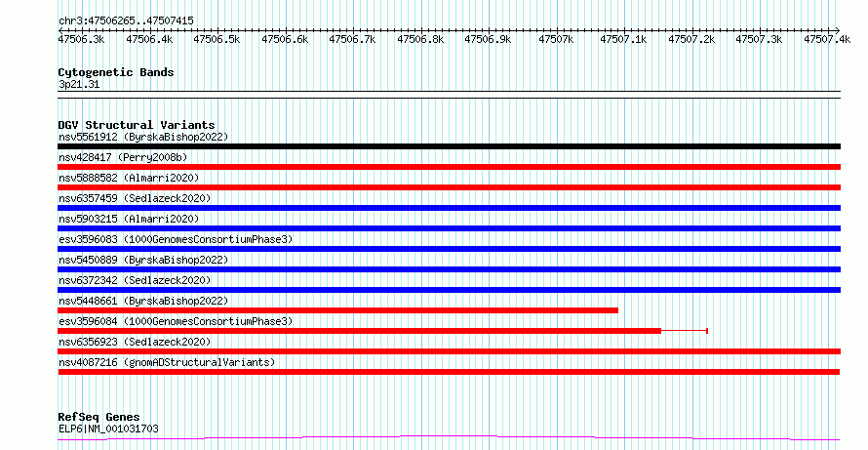
Task: Click the blue nsv5903215 variant bar
Action: pyautogui.click(x=449, y=228)
